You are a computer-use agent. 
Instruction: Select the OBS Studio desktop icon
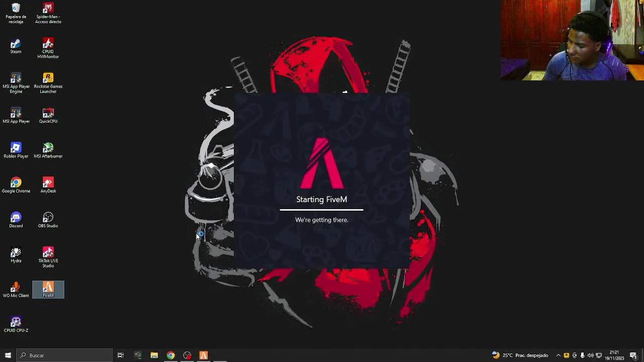click(48, 220)
